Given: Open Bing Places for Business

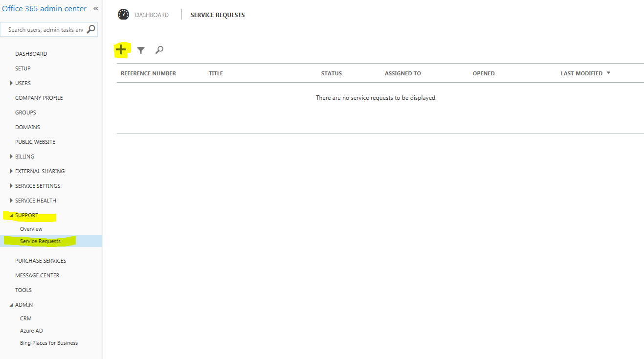Looking at the screenshot, I should click(x=49, y=343).
